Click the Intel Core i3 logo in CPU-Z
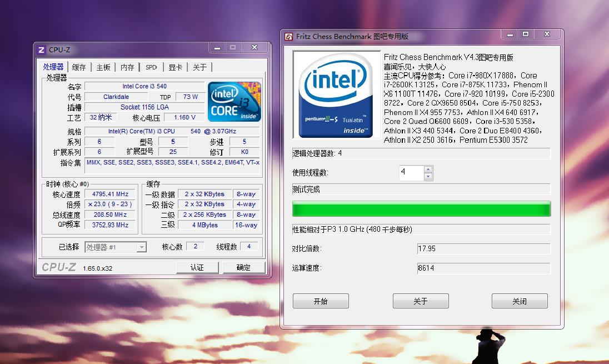The height and width of the screenshot is (364, 609). (x=234, y=101)
